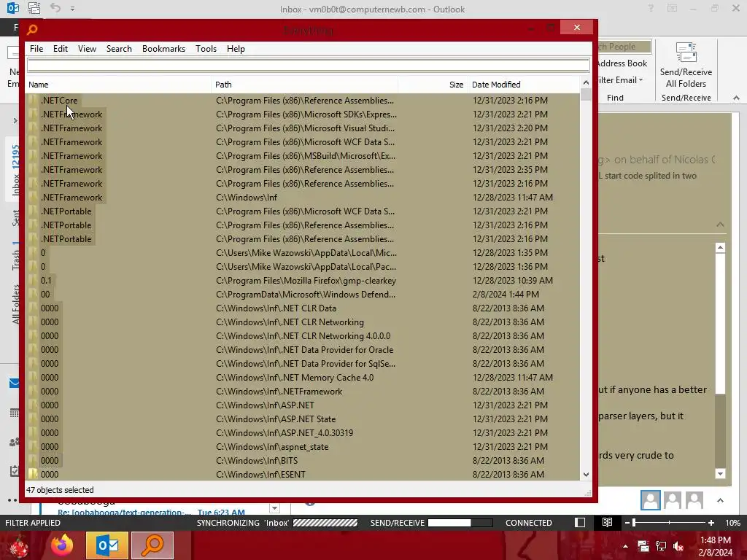This screenshot has height=560, width=747.
Task: Open the Search menu in Everything
Action: point(119,49)
